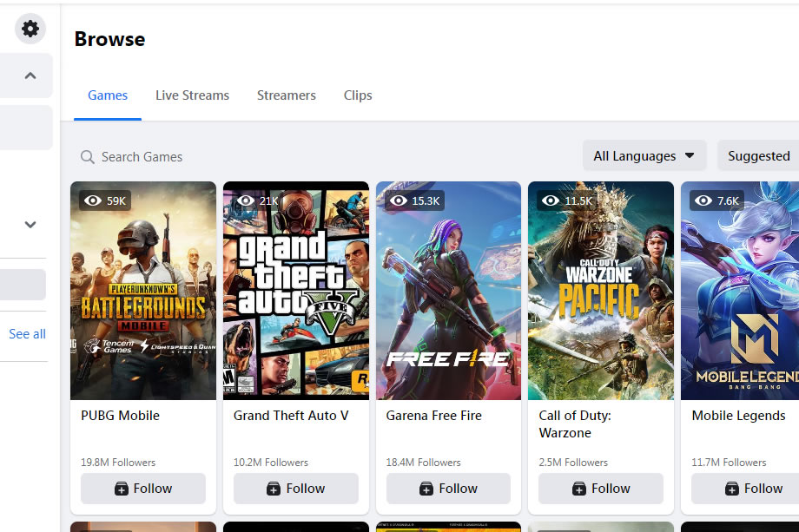Open the settings gear menu
This screenshot has width=799, height=532.
[30, 28]
